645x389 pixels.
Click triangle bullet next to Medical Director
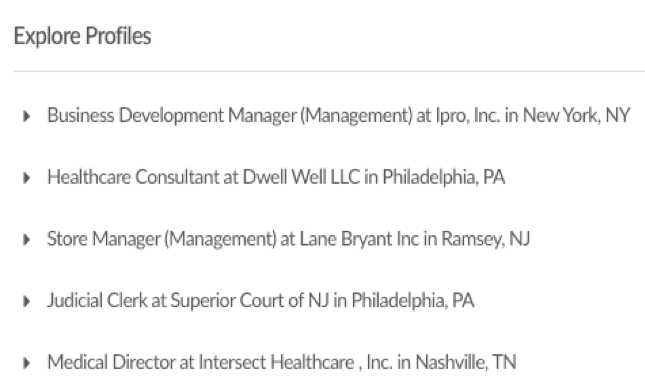27,363
